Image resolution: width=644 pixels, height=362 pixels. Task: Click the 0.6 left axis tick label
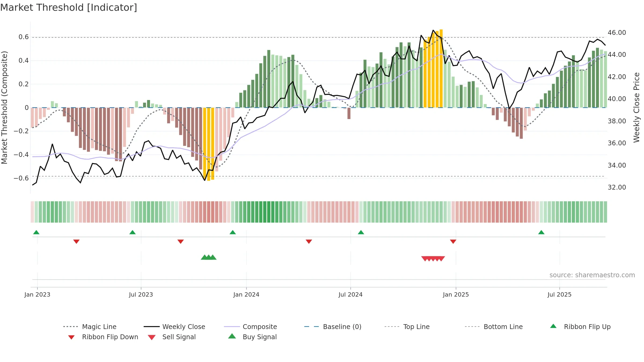[24, 37]
